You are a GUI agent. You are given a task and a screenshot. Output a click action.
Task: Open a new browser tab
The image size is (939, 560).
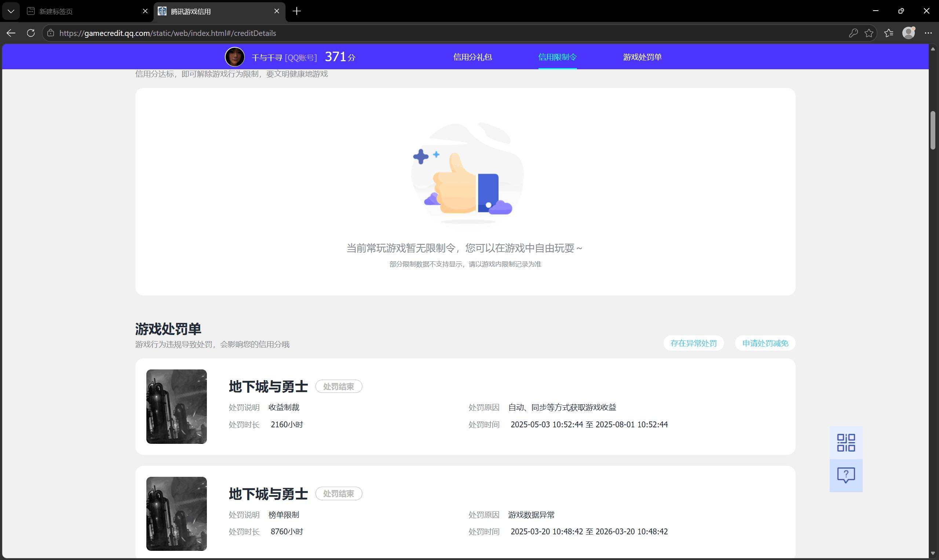tap(297, 11)
